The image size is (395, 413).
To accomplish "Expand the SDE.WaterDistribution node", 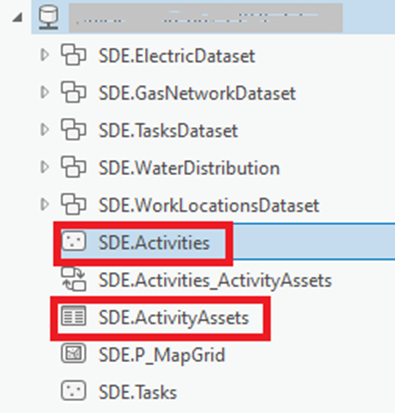I will pyautogui.click(x=44, y=167).
